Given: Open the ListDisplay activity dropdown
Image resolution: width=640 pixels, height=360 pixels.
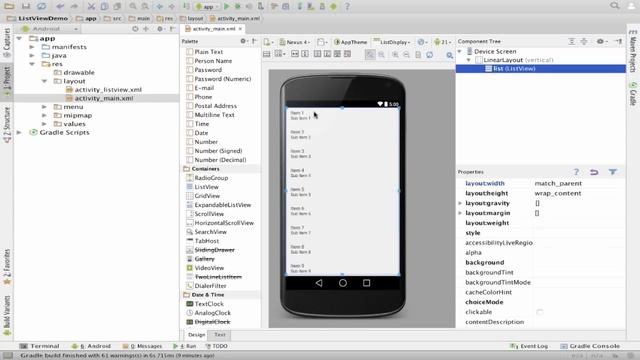Looking at the screenshot, I should click(393, 42).
